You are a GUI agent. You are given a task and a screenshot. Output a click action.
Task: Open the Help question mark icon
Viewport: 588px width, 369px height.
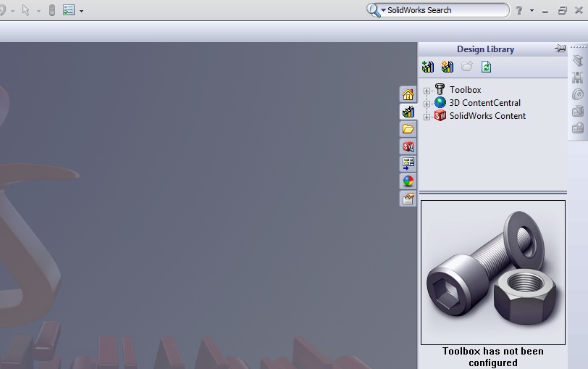(519, 10)
